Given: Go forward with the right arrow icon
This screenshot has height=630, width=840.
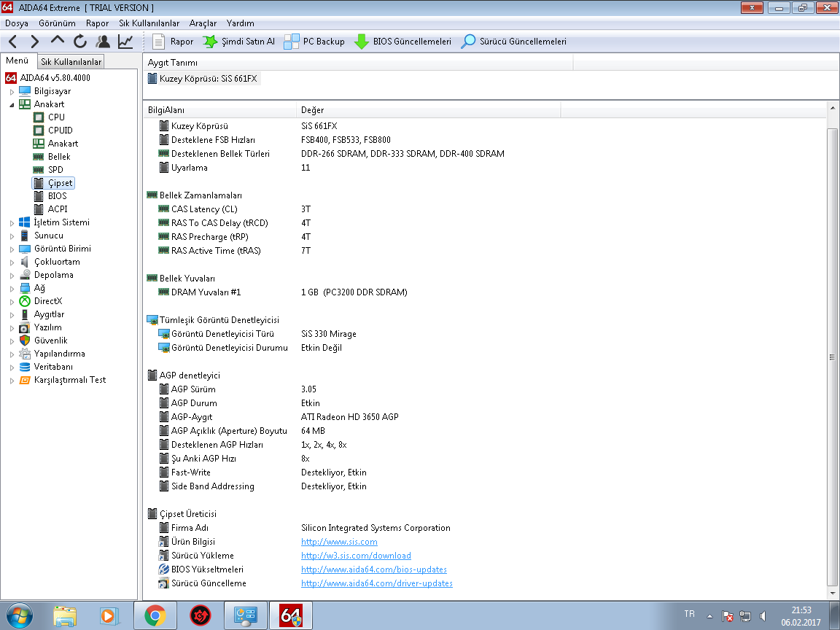Looking at the screenshot, I should click(x=35, y=42).
